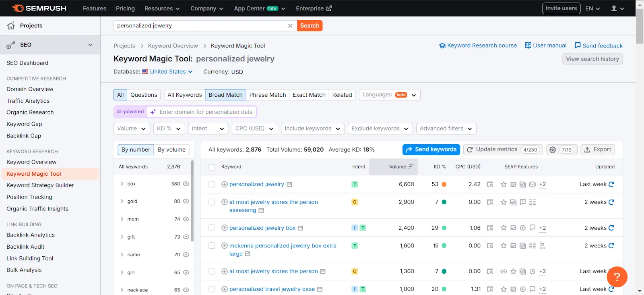Click Send keywords button
The image size is (644, 295).
click(x=431, y=150)
